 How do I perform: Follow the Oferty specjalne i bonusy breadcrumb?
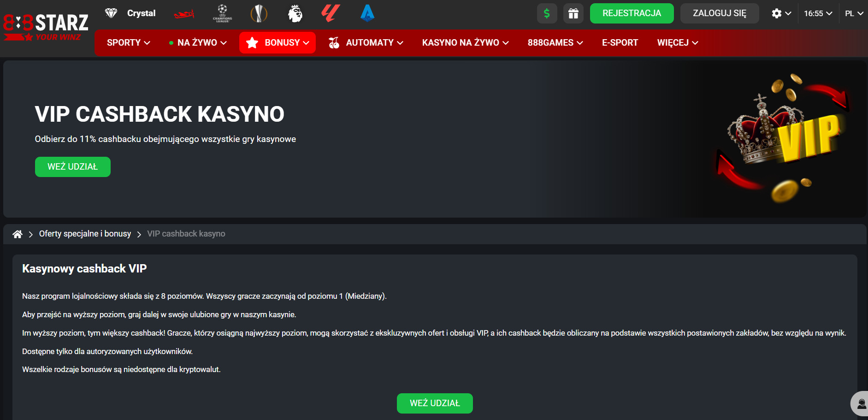tap(85, 234)
